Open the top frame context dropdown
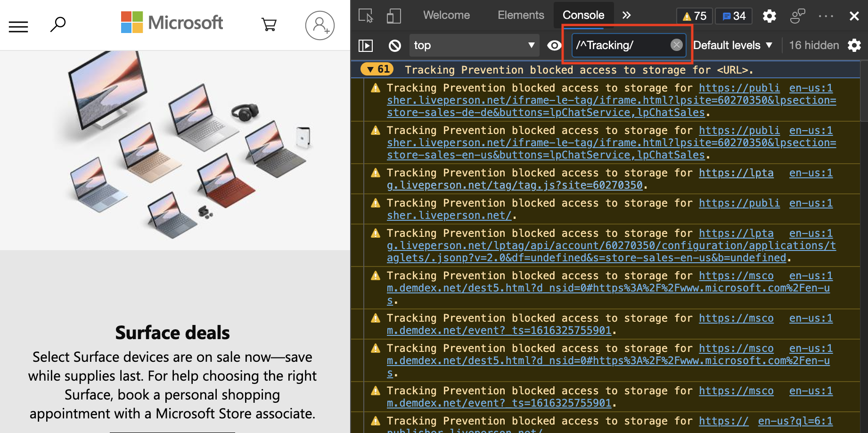The image size is (868, 433). point(474,45)
